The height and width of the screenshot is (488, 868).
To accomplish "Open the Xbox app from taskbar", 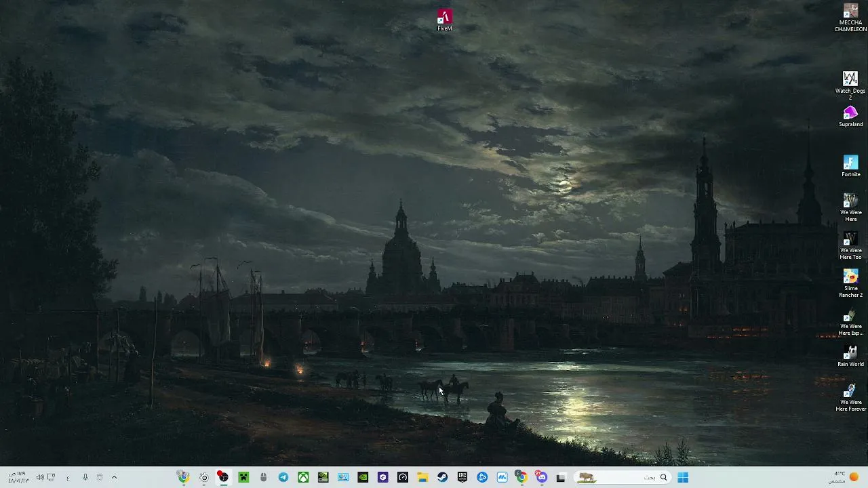I will pos(303,477).
